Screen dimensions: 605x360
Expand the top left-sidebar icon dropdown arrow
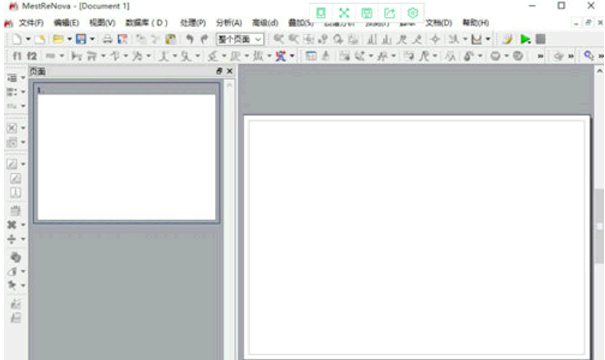[x=23, y=78]
